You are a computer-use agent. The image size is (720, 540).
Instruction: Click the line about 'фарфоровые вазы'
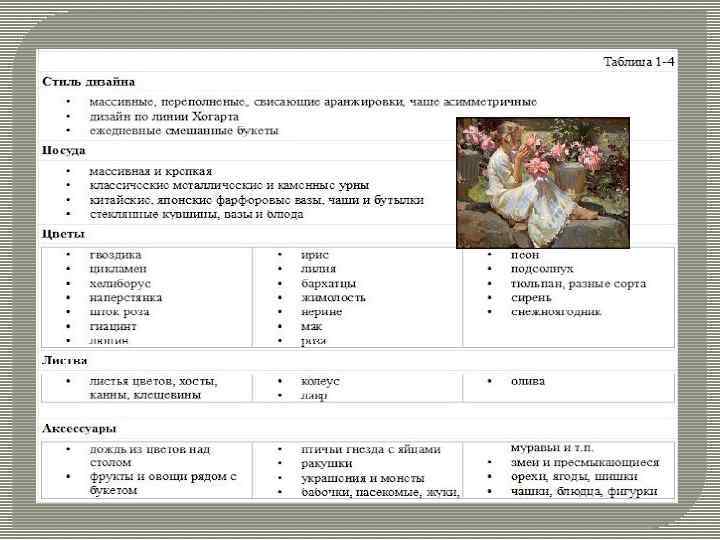tap(257, 200)
